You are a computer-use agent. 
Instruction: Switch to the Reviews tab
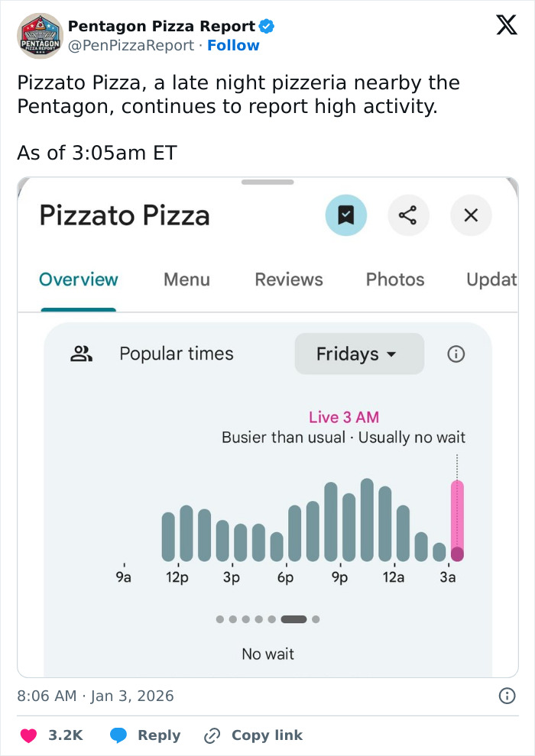tap(288, 279)
